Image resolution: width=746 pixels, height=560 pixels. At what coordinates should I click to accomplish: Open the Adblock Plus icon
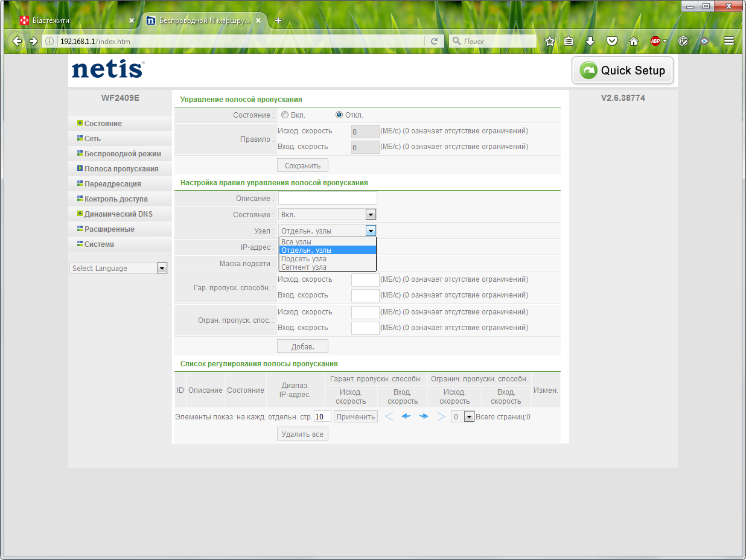655,42
